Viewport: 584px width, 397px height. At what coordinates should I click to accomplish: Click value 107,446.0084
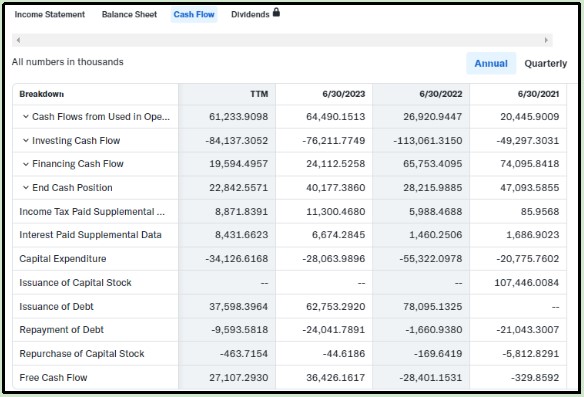[x=527, y=283]
